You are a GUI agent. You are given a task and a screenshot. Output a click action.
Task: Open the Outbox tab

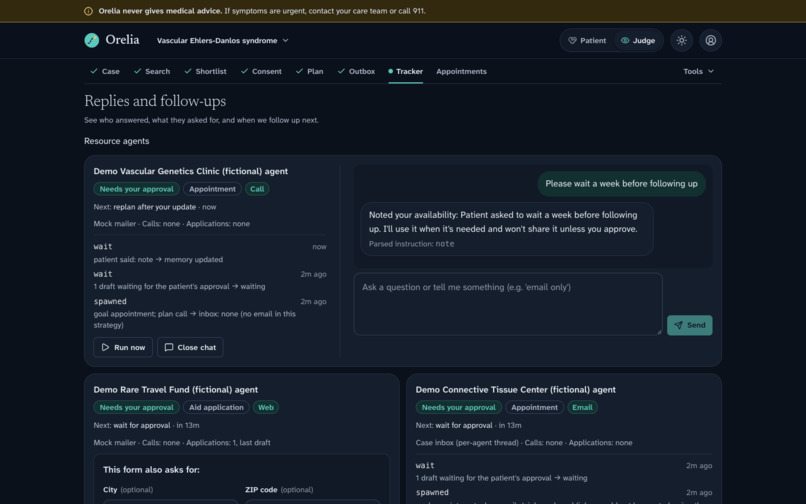(356, 71)
